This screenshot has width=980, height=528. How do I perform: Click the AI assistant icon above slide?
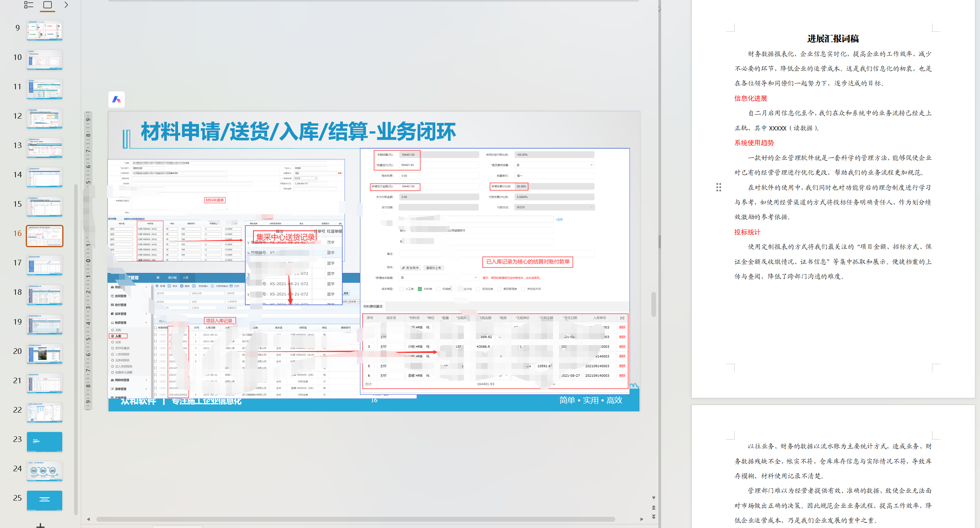point(117,99)
